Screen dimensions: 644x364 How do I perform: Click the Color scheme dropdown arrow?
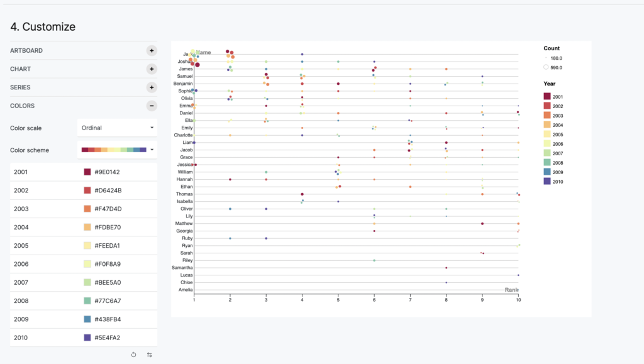pyautogui.click(x=152, y=150)
